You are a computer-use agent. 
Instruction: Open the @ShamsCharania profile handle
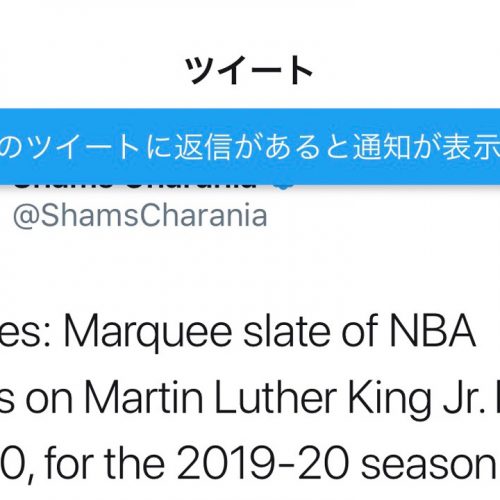point(140,216)
